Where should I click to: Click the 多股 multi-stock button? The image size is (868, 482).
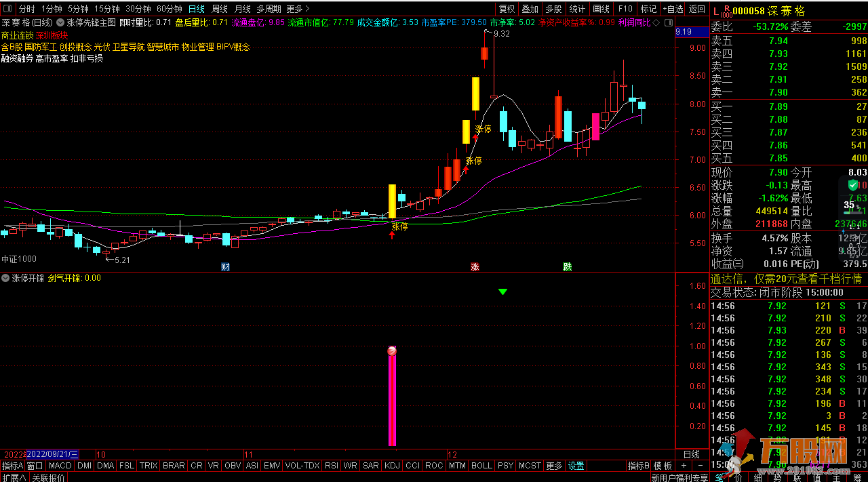point(553,9)
